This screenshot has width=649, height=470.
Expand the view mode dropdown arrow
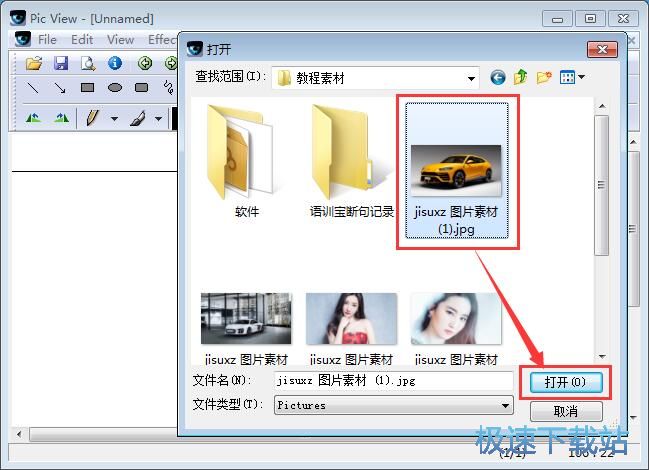click(x=581, y=77)
